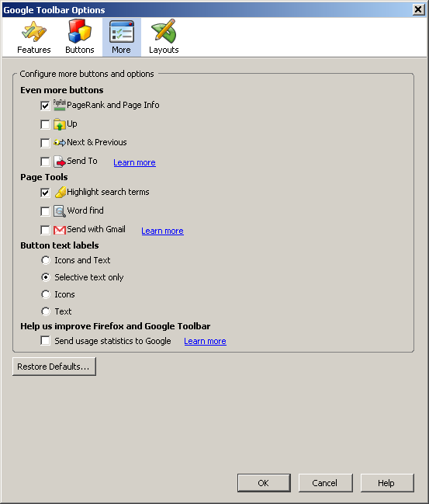This screenshot has width=429, height=504.
Task: Click the Up folder arrow icon
Action: pyautogui.click(x=60, y=124)
